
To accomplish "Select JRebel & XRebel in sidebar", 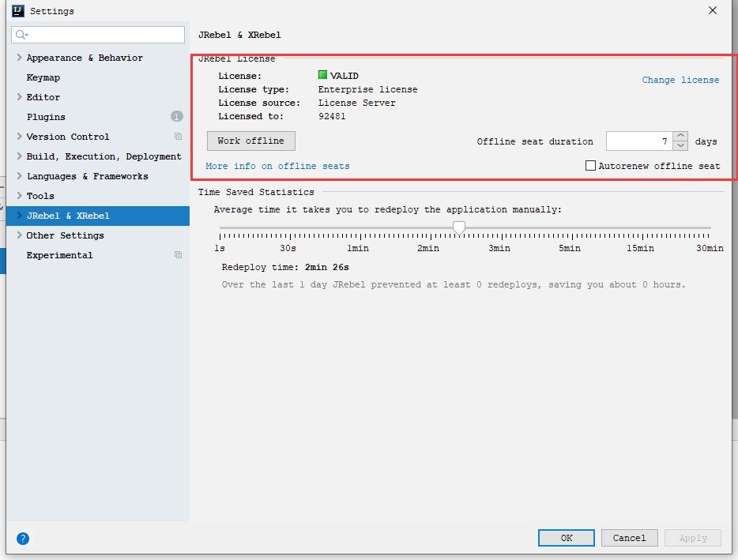I will pyautogui.click(x=68, y=216).
